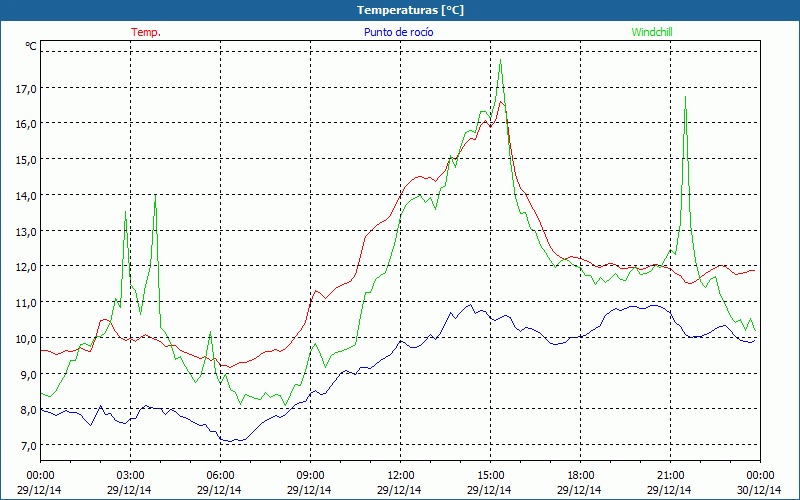Click the 06:00 time axis label
Image resolution: width=800 pixels, height=500 pixels.
[x=220, y=476]
